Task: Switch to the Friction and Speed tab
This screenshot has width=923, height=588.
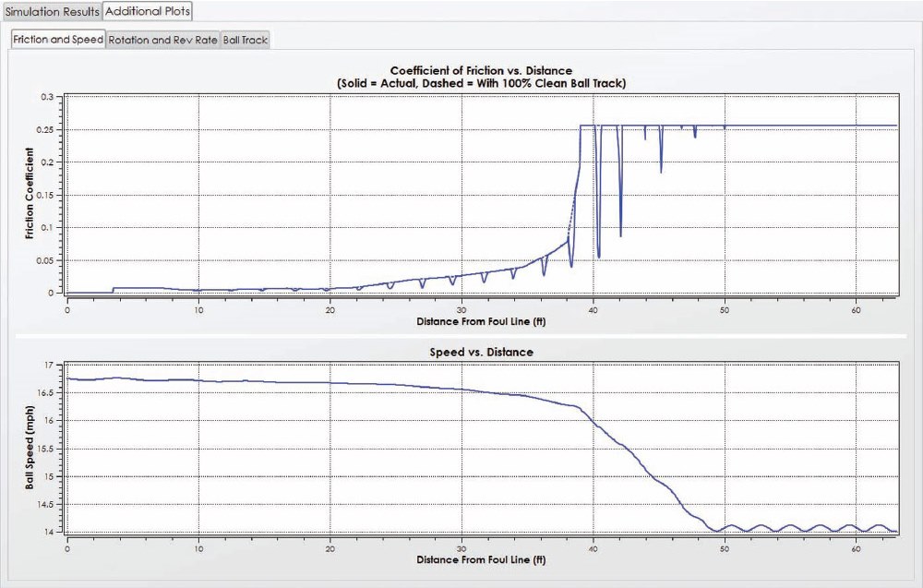Action: pos(58,41)
